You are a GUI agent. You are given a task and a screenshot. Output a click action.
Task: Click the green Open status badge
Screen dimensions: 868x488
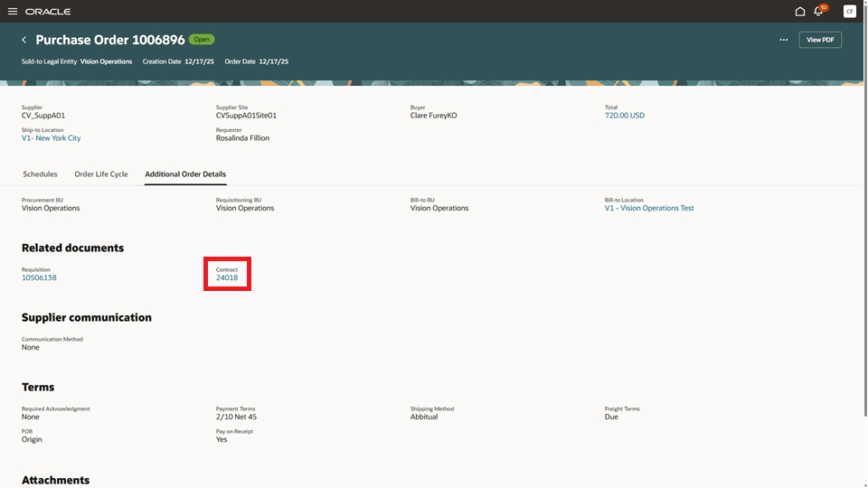tap(202, 39)
